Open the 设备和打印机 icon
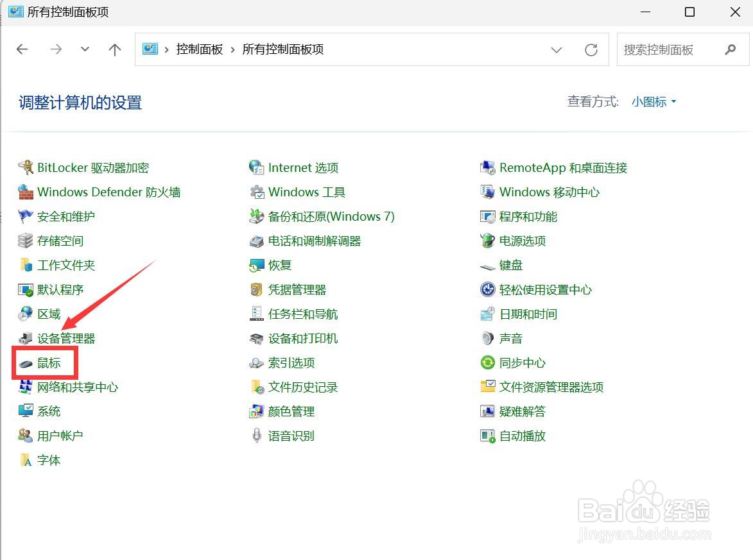Image resolution: width=753 pixels, height=560 pixels. tap(256, 338)
